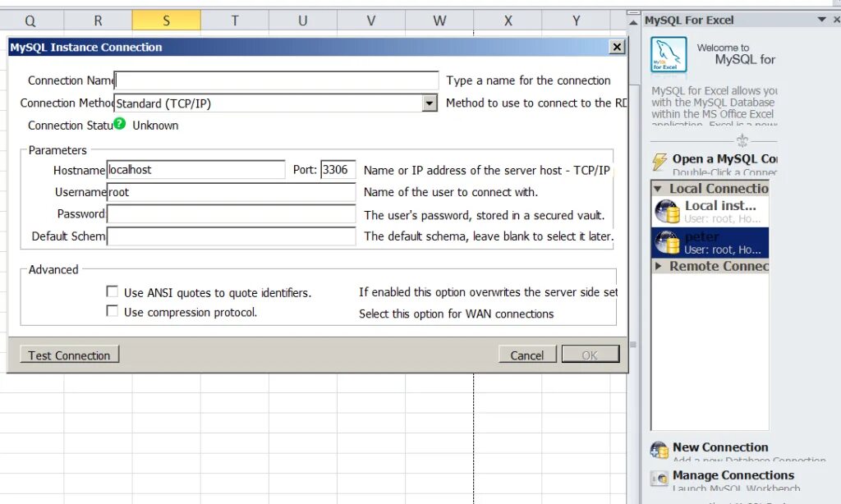The width and height of the screenshot is (841, 504).
Task: Click the Username field containing root
Action: [231, 192]
